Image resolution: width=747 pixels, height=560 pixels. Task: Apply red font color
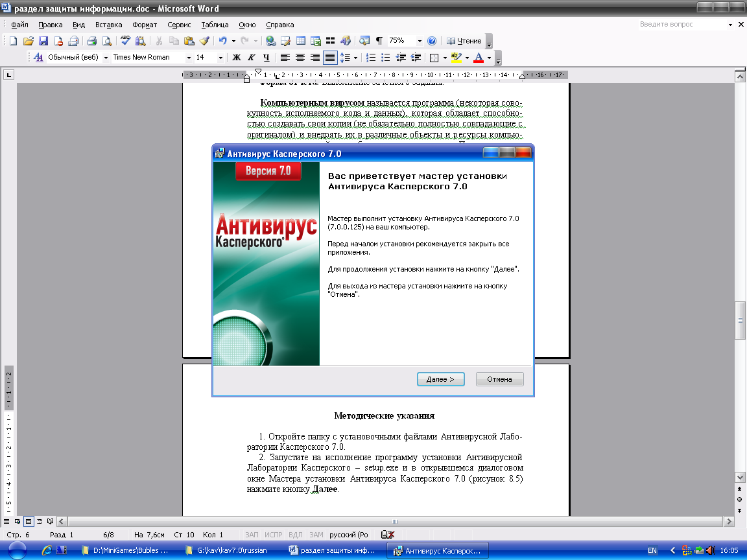(x=479, y=58)
